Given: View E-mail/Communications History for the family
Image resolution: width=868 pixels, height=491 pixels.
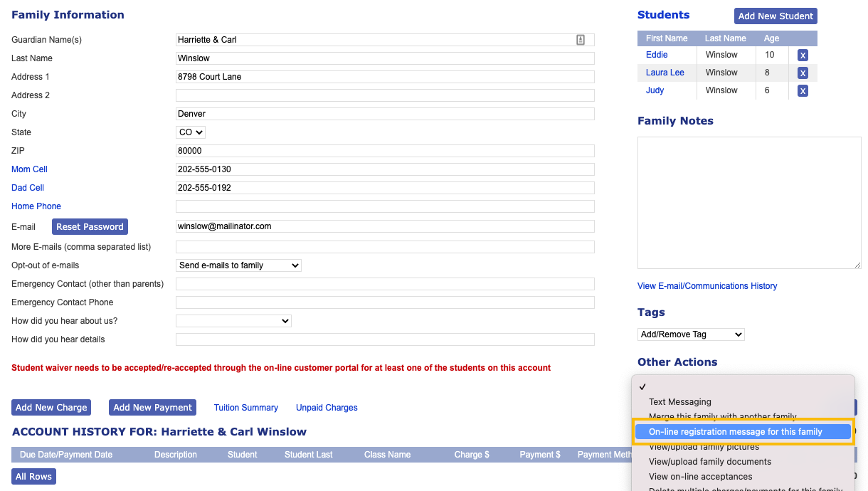Looking at the screenshot, I should 707,285.
